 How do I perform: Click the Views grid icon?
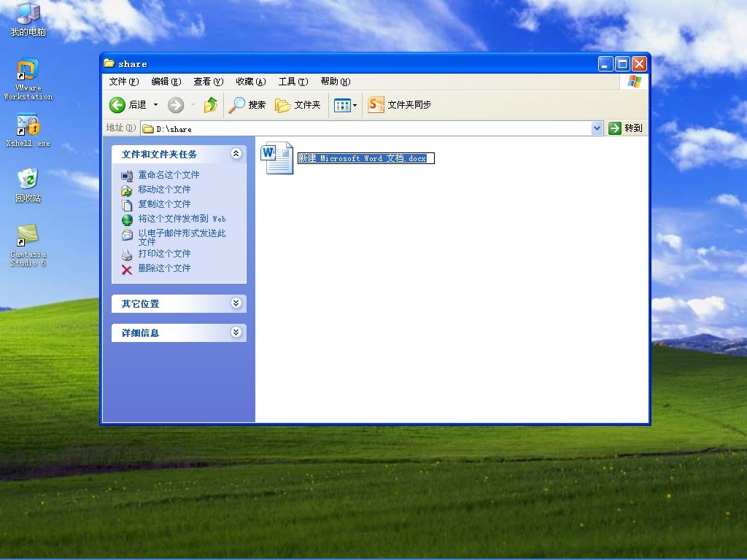(x=342, y=105)
